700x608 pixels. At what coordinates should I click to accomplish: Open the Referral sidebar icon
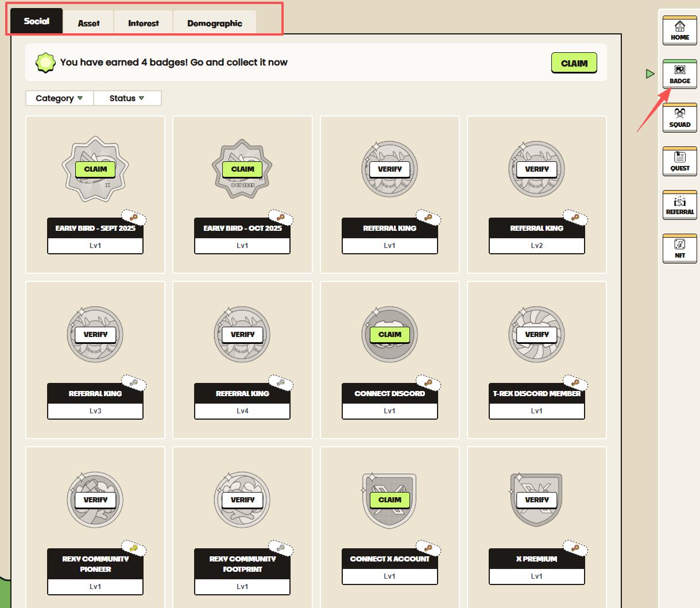pos(679,205)
